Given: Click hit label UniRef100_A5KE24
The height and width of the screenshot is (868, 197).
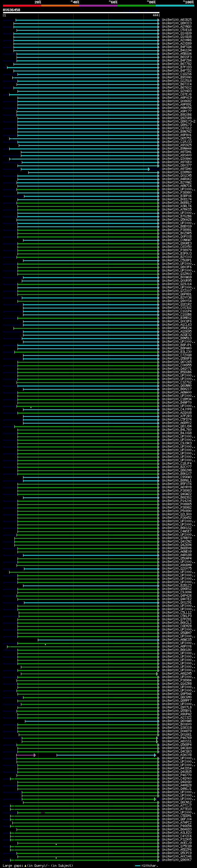Looking at the screenshot, I should (176, 328).
